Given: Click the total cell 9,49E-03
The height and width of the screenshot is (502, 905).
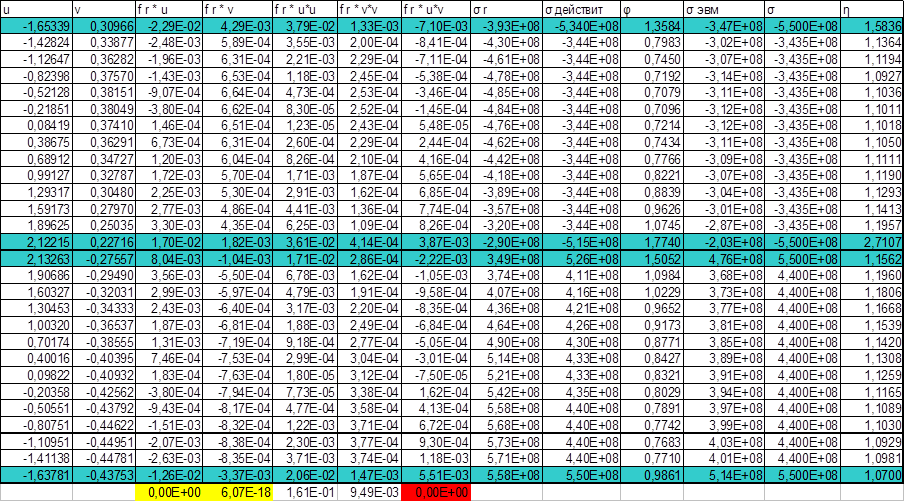Looking at the screenshot, I should point(369,492).
